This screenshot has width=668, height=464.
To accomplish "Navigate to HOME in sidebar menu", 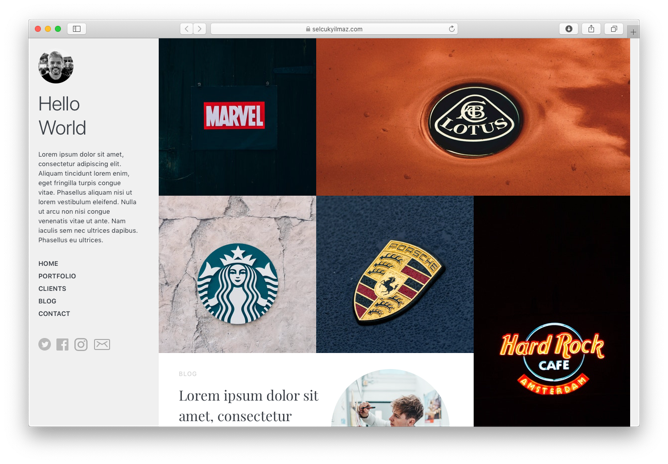I will click(48, 263).
